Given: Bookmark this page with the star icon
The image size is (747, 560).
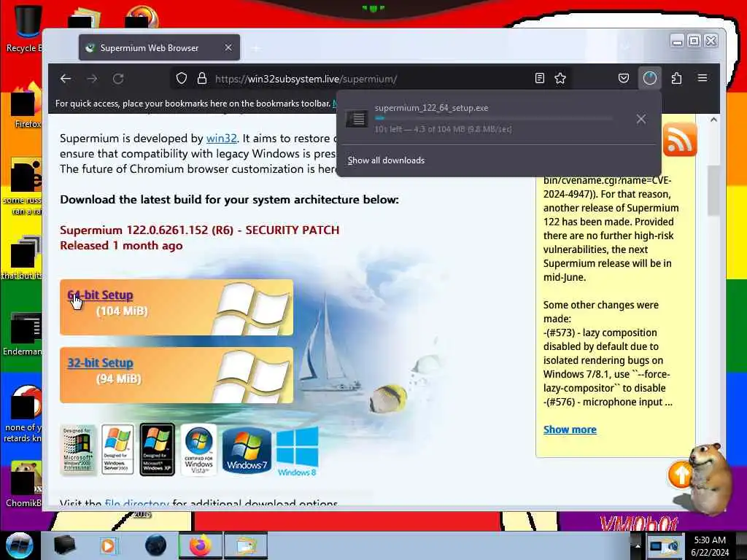Looking at the screenshot, I should pyautogui.click(x=560, y=79).
